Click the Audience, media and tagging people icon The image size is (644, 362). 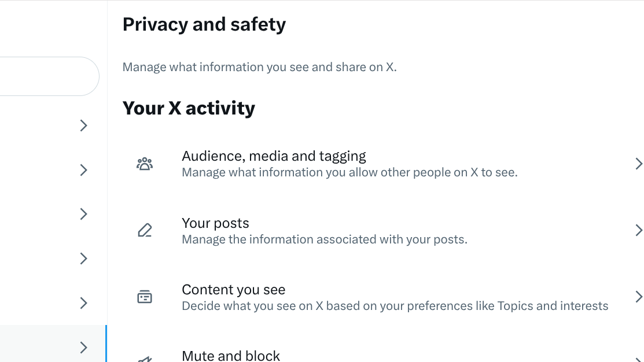click(x=145, y=164)
